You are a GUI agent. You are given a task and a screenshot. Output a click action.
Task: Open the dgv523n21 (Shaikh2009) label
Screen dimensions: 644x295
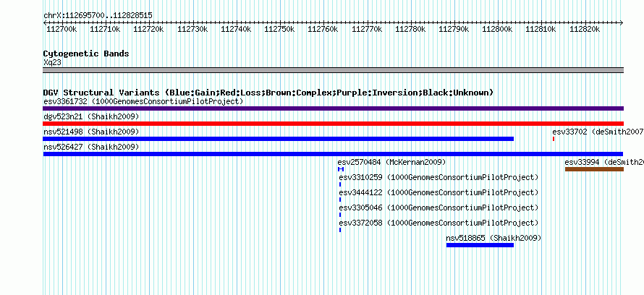click(91, 116)
